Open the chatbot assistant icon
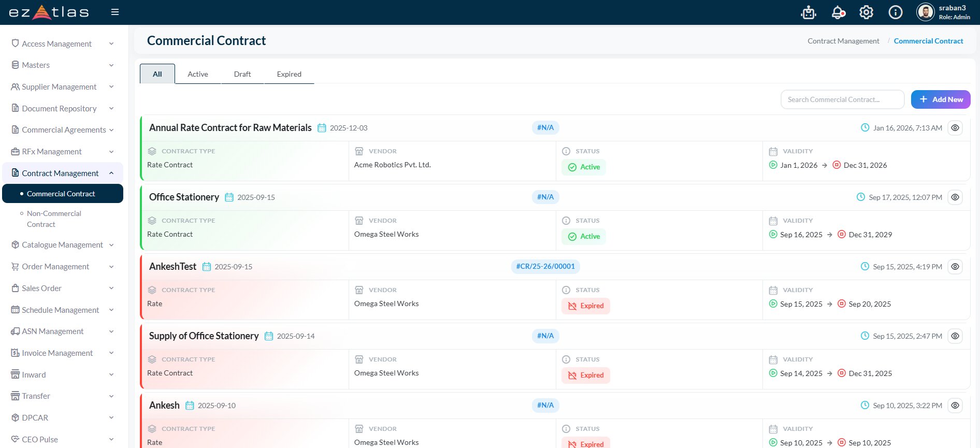The height and width of the screenshot is (448, 980). coord(808,12)
